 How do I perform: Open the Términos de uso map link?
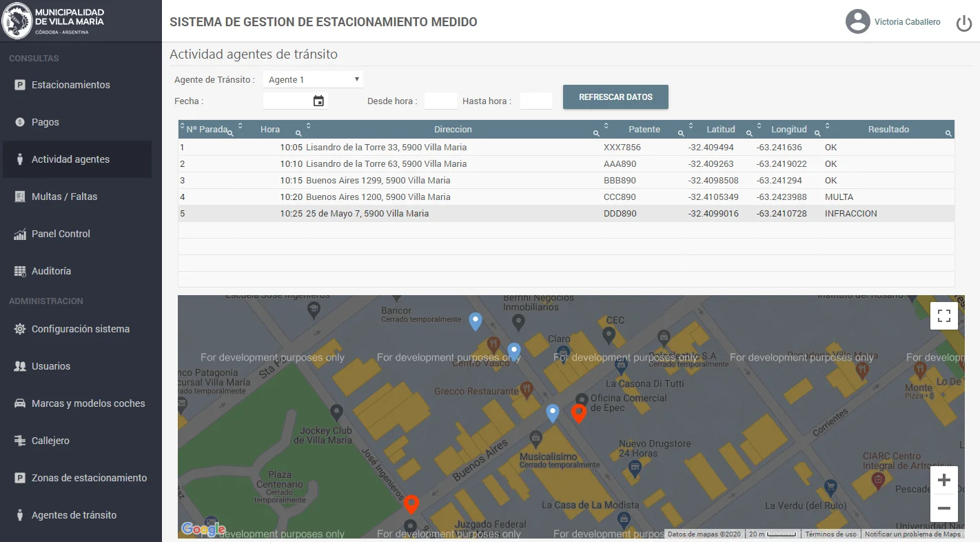830,534
